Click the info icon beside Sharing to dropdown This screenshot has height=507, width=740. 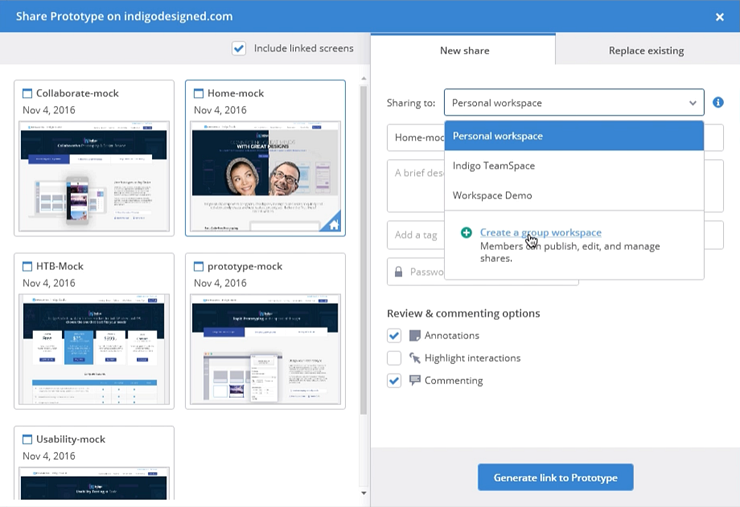[718, 102]
